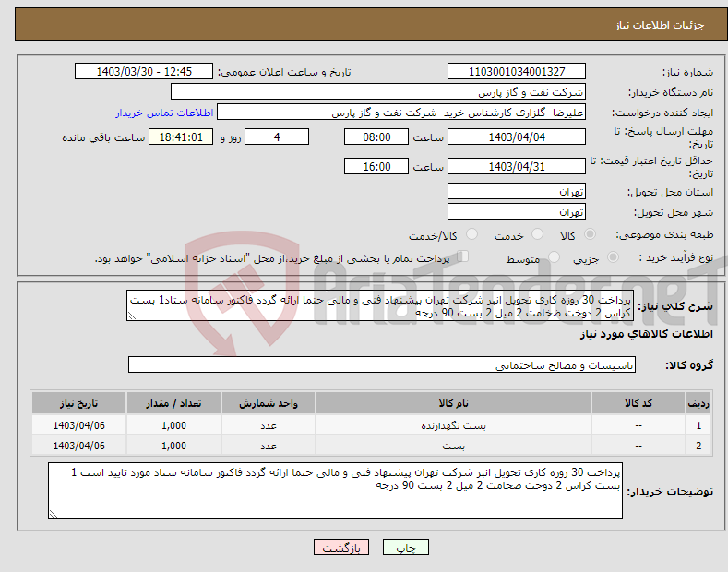Select the کالا radio button
Viewport: 728px width, 572px height.
pos(590,234)
